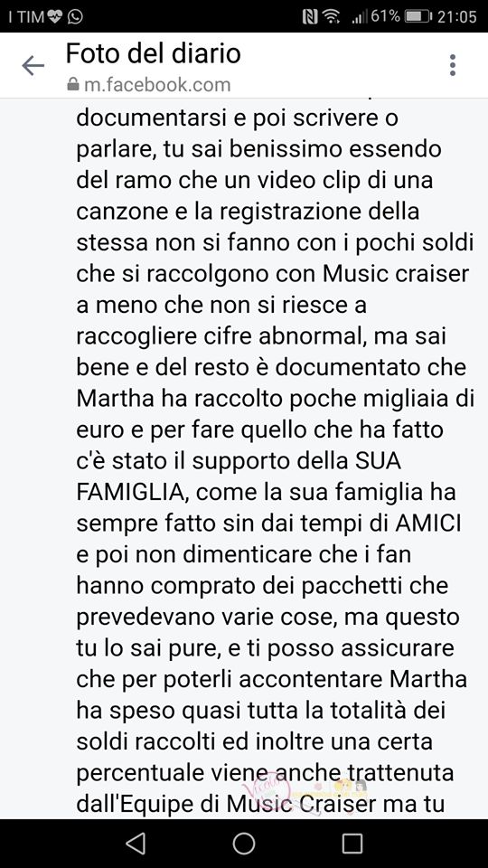The width and height of the screenshot is (488, 868).
Task: Tap the words SUA FAMIGLIA in post
Action: click(x=239, y=477)
